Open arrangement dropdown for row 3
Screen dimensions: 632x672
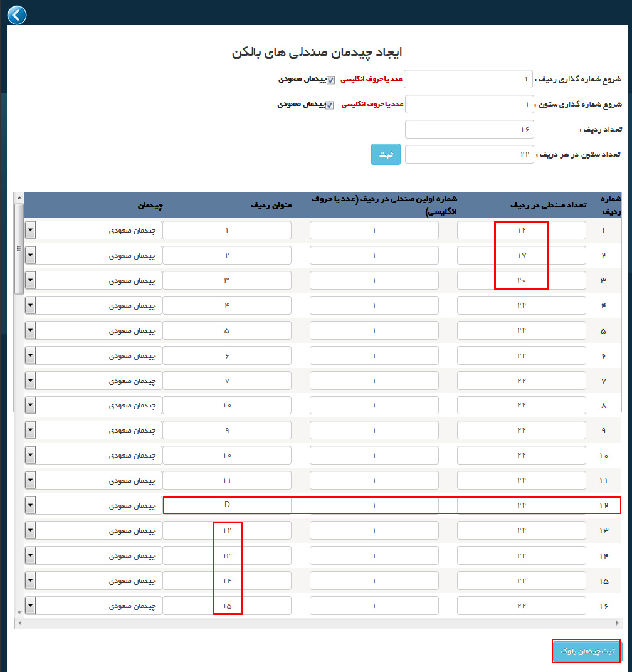(30, 280)
